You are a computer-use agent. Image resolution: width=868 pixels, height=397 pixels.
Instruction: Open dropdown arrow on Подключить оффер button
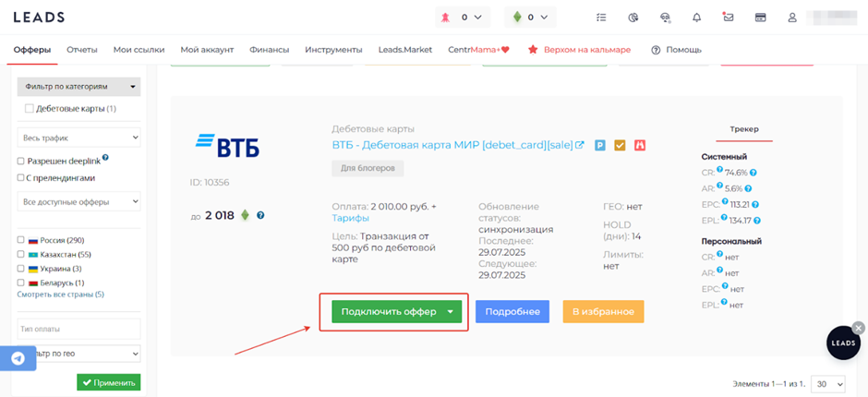[451, 312]
